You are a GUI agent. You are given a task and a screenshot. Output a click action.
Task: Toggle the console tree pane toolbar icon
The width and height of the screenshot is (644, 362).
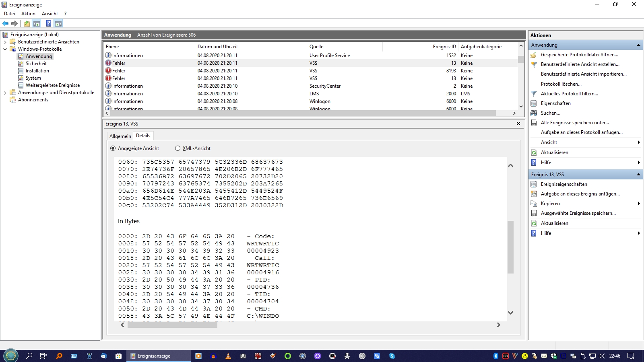37,24
